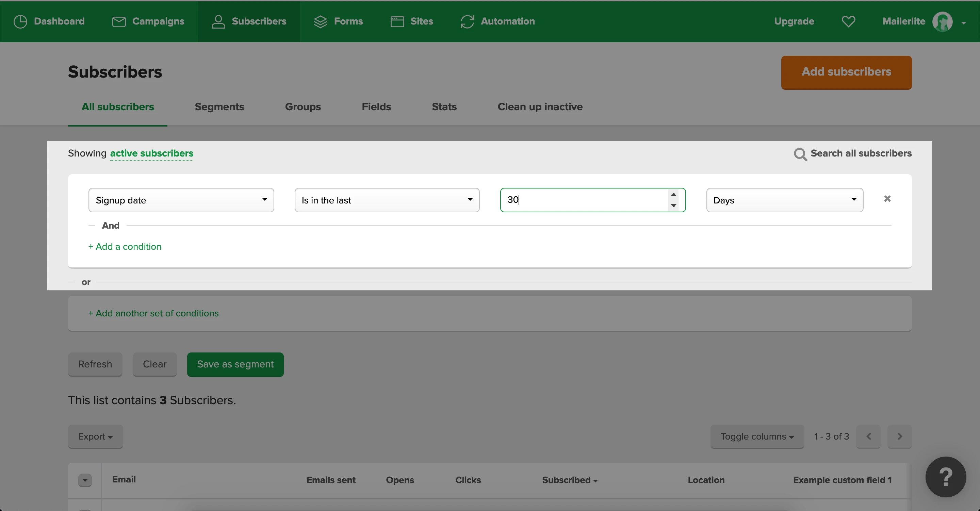980x511 pixels.
Task: Switch to the Segments tab
Action: tap(219, 107)
